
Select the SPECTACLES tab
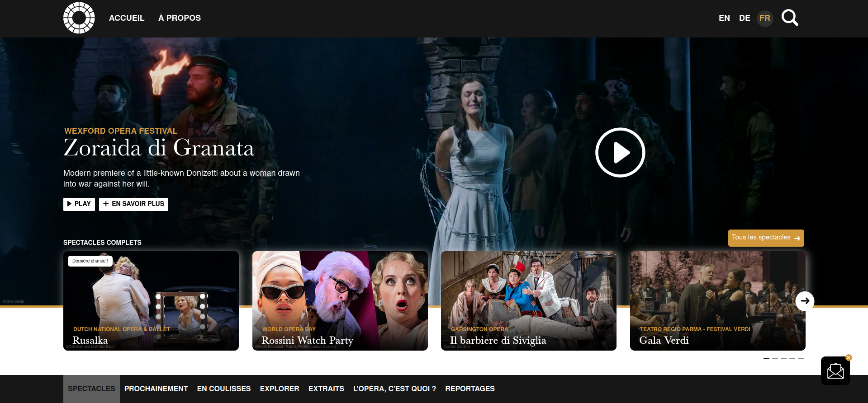pos(91,389)
